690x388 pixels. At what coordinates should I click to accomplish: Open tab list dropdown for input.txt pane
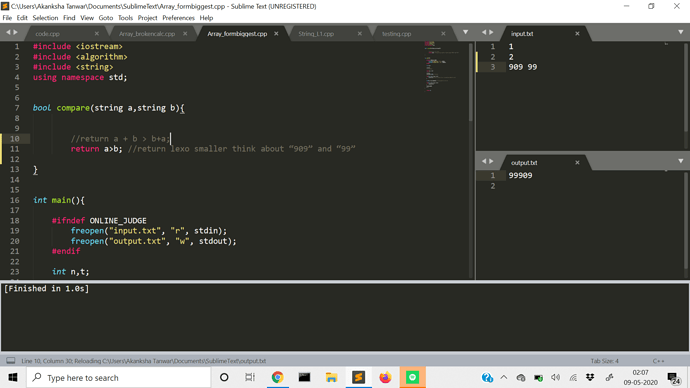pyautogui.click(x=680, y=32)
